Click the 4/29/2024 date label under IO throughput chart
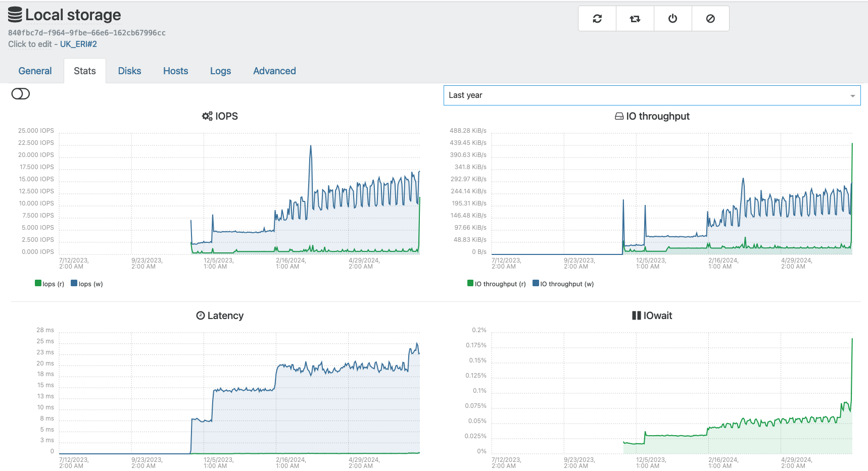Image resolution: width=868 pixels, height=471 pixels. click(796, 264)
